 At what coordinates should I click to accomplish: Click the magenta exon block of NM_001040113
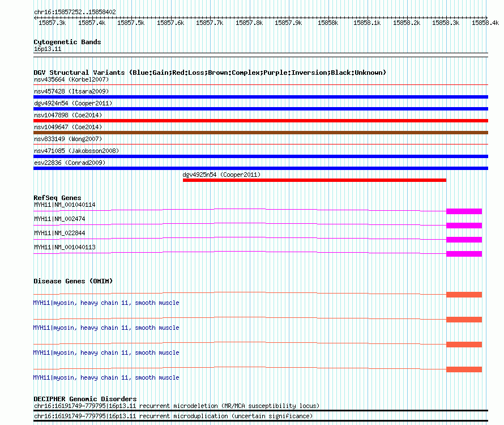coord(464,254)
